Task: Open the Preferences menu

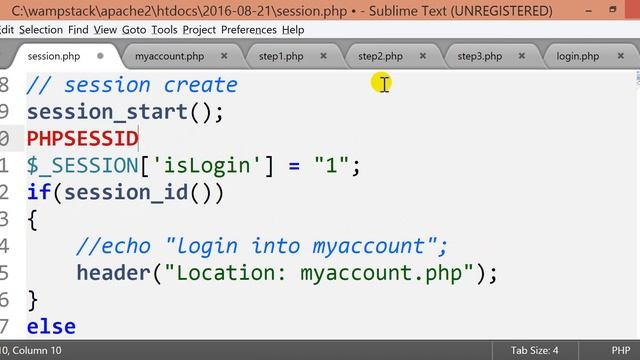Action: click(249, 30)
